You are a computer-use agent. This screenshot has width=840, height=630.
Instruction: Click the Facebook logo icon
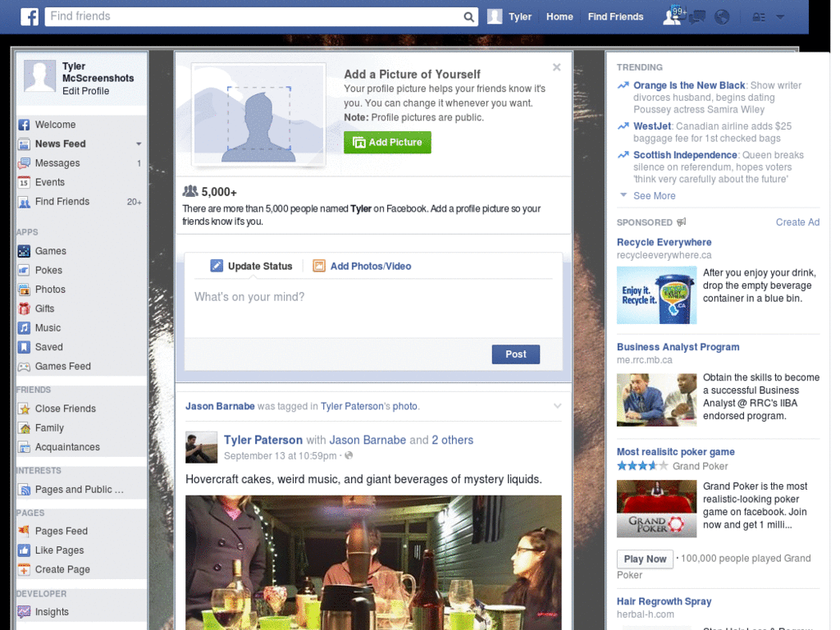[x=30, y=16]
